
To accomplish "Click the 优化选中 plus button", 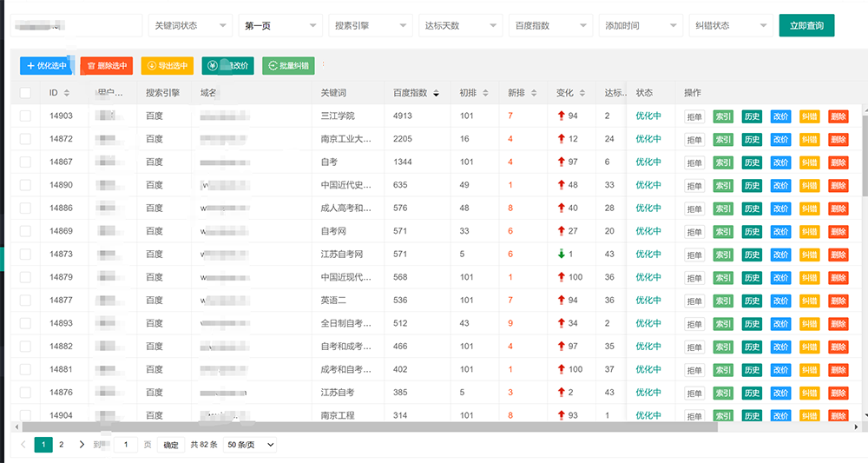I will pos(43,65).
